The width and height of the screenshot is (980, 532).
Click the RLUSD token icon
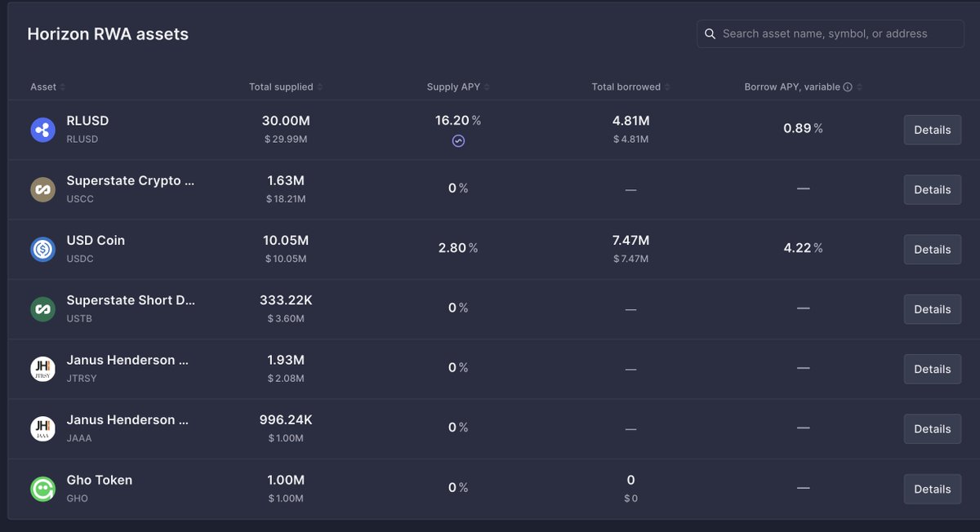point(42,130)
